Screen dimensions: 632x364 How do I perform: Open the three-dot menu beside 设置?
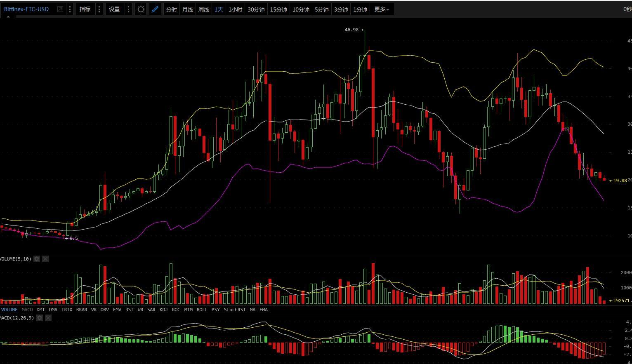pos(129,9)
